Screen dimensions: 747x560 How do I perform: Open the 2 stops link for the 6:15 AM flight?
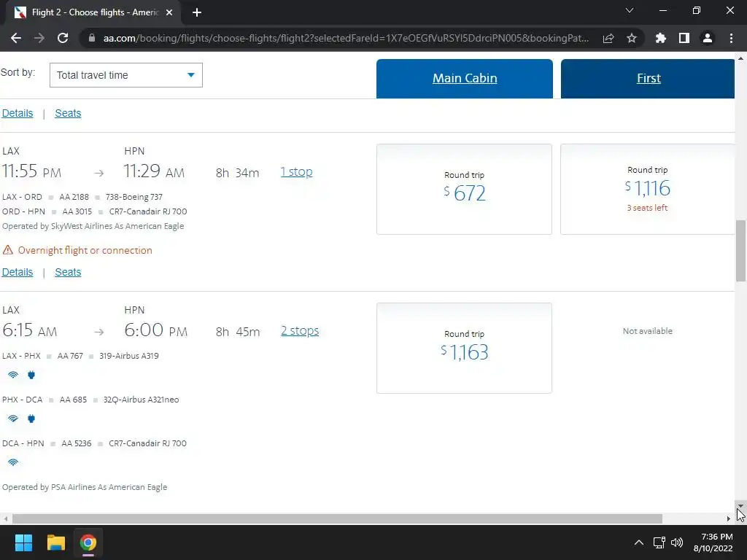pos(300,331)
